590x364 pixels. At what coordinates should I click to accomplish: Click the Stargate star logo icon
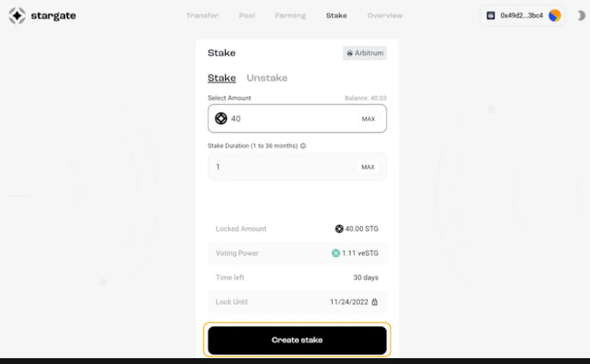tap(17, 15)
